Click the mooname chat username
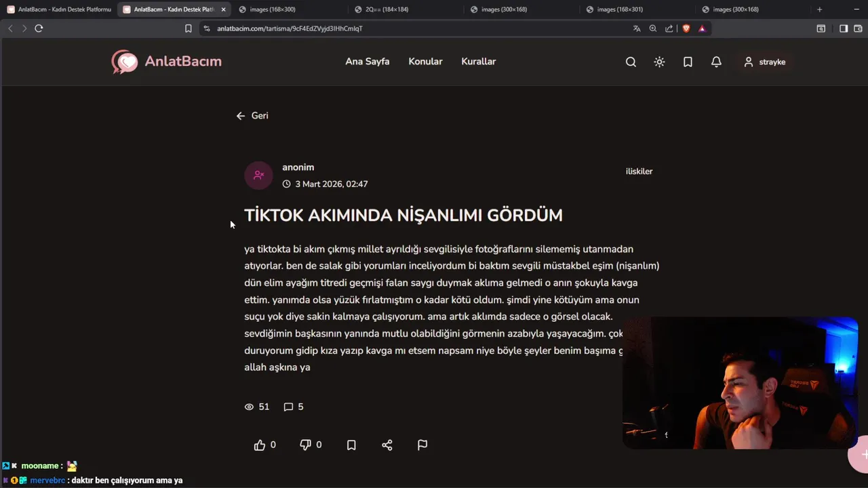The image size is (868, 488). click(x=40, y=466)
